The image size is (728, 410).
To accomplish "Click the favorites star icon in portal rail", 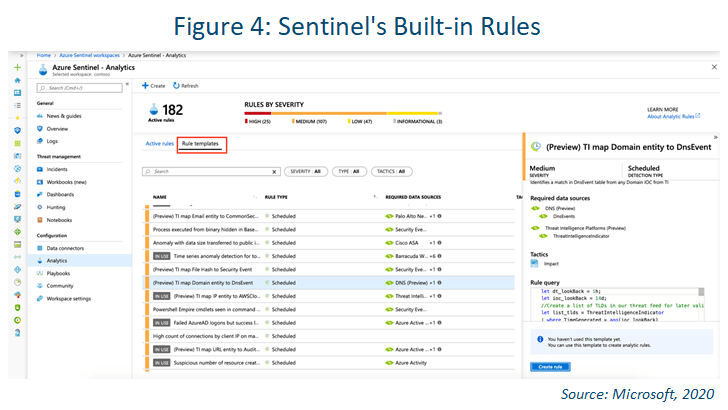I will [x=18, y=118].
